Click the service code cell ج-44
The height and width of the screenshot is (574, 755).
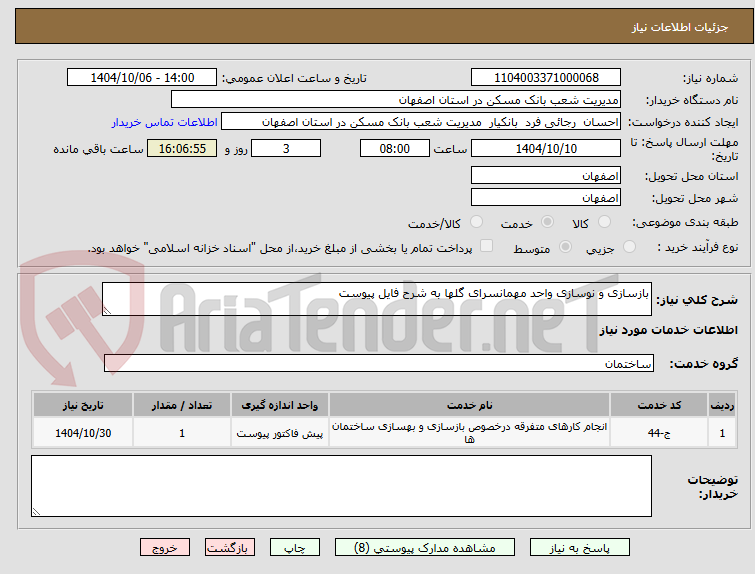(659, 433)
